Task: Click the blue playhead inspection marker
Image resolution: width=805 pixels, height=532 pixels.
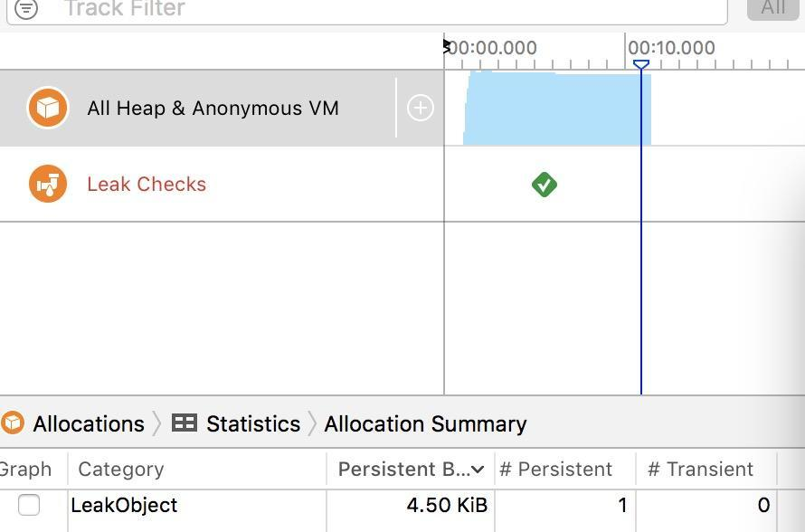Action: (x=640, y=65)
